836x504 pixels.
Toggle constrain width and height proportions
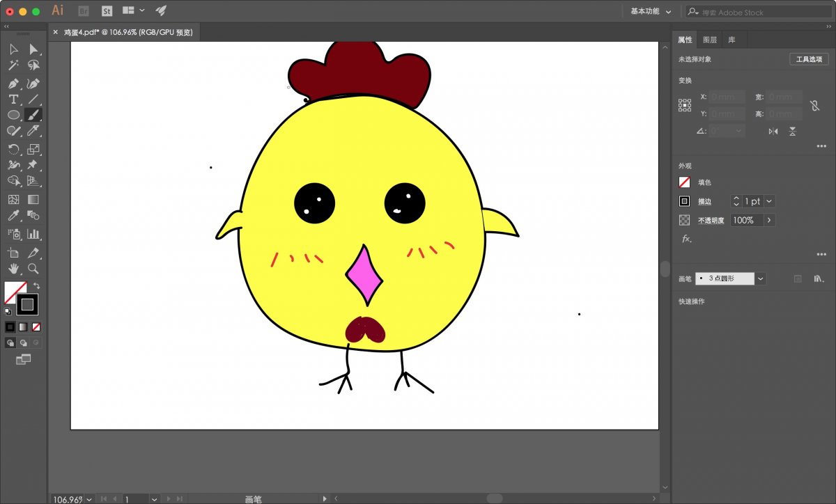tap(814, 106)
